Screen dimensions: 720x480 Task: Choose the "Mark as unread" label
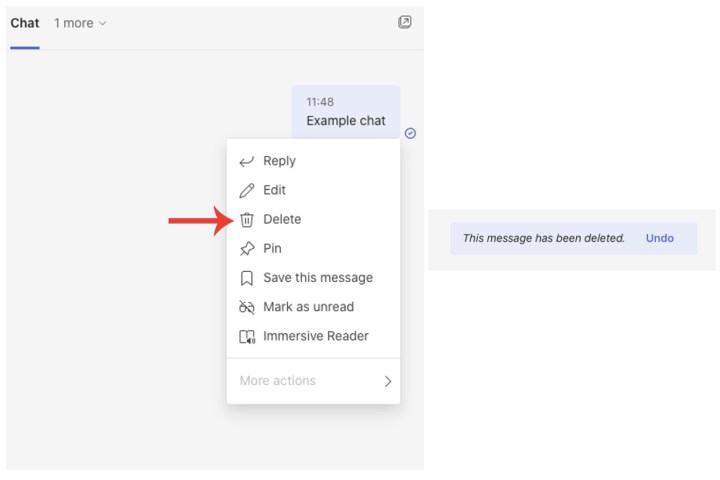tap(308, 307)
